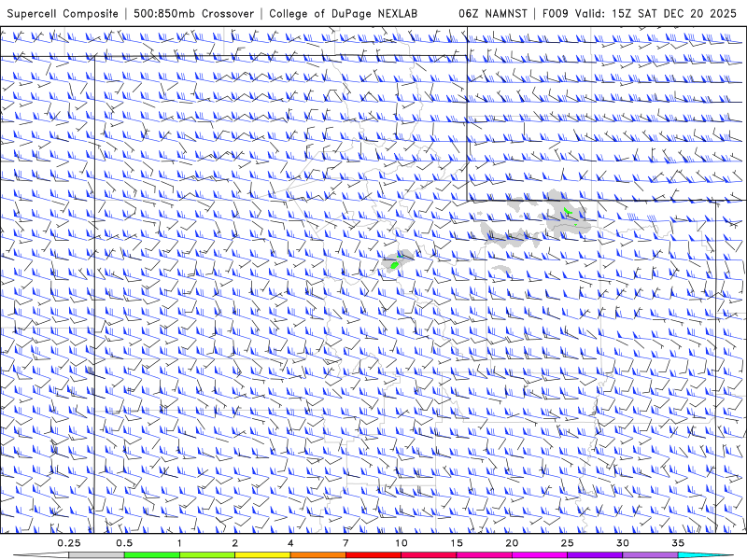Viewport: 747px width, 560px height.
Task: Click the "15" legend value
Action: tap(457, 543)
